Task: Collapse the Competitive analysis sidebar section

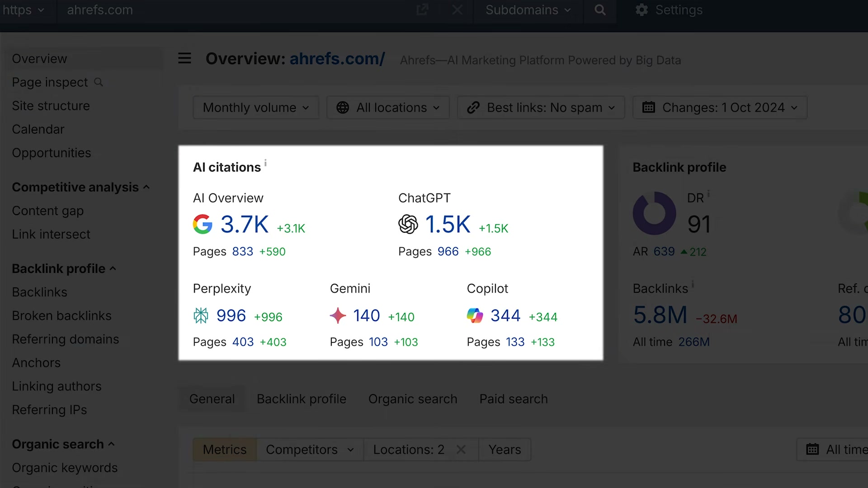Action: pos(80,187)
